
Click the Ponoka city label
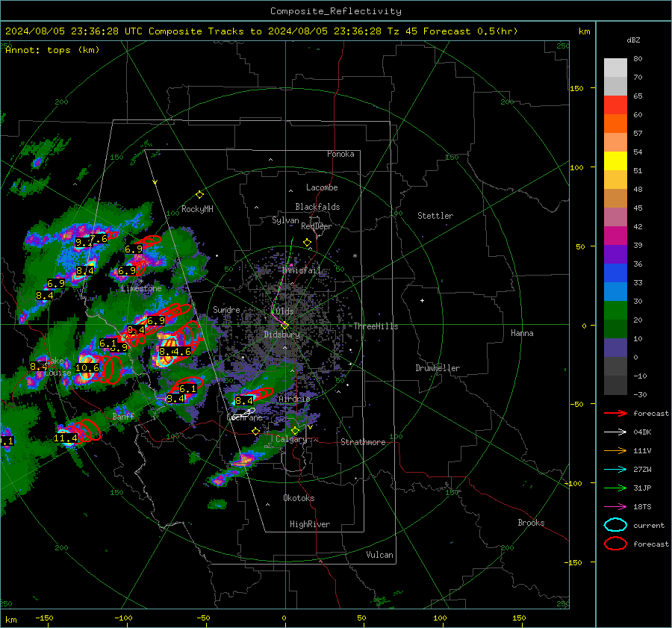(x=340, y=154)
